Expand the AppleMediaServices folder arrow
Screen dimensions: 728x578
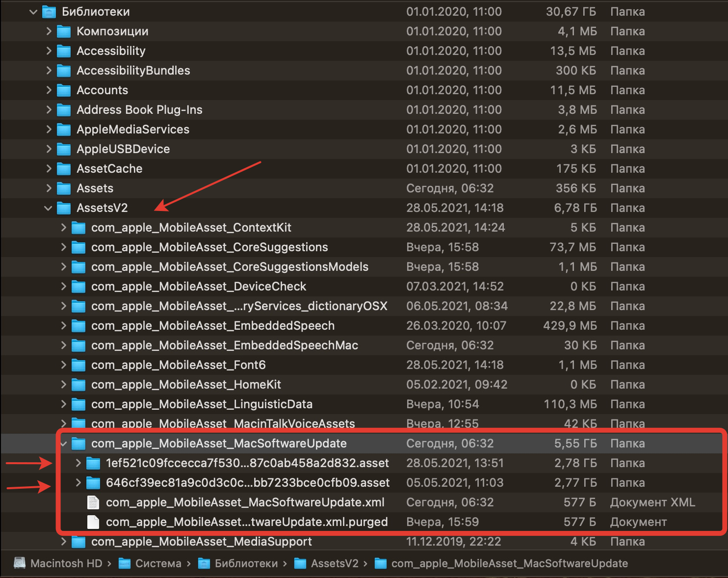pyautogui.click(x=49, y=130)
